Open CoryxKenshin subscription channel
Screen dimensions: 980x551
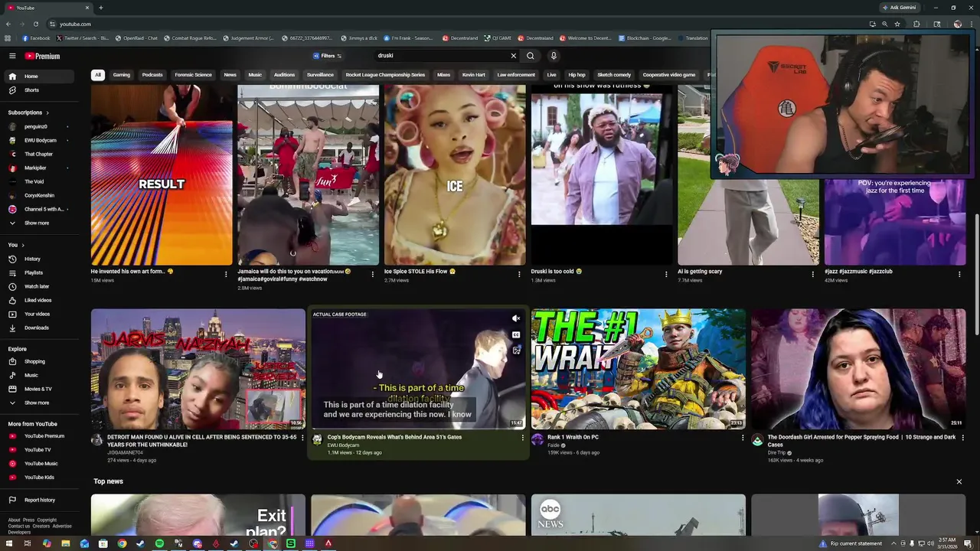[x=38, y=195]
